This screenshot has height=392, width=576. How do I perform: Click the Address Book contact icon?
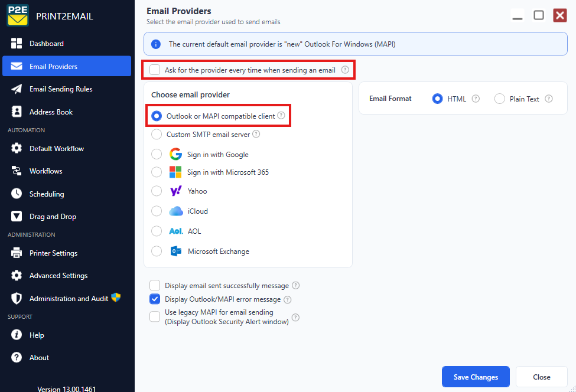coord(17,112)
